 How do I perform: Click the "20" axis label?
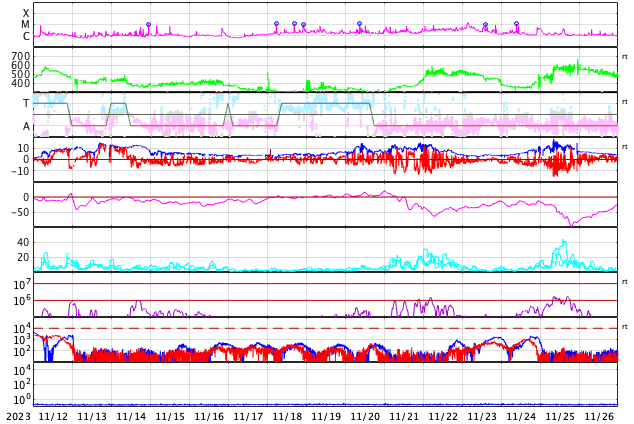tap(23, 257)
